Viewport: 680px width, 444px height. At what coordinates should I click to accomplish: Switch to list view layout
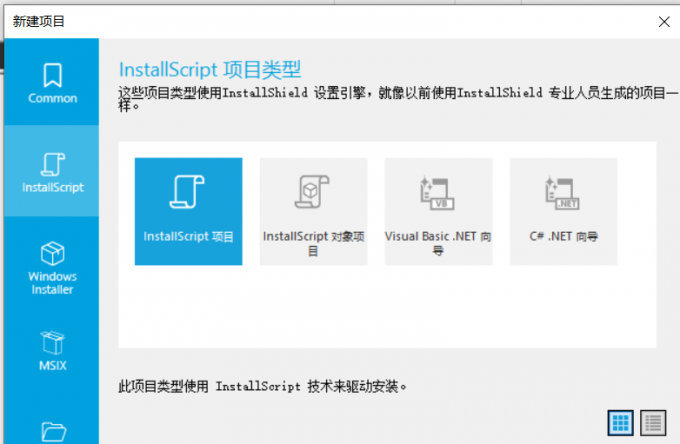[x=653, y=422]
